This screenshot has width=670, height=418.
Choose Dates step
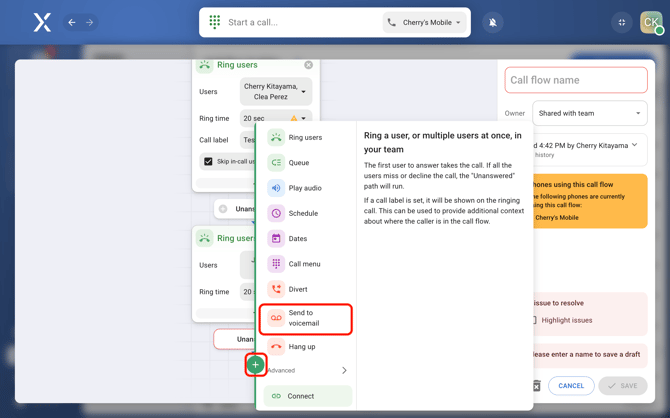305,238
